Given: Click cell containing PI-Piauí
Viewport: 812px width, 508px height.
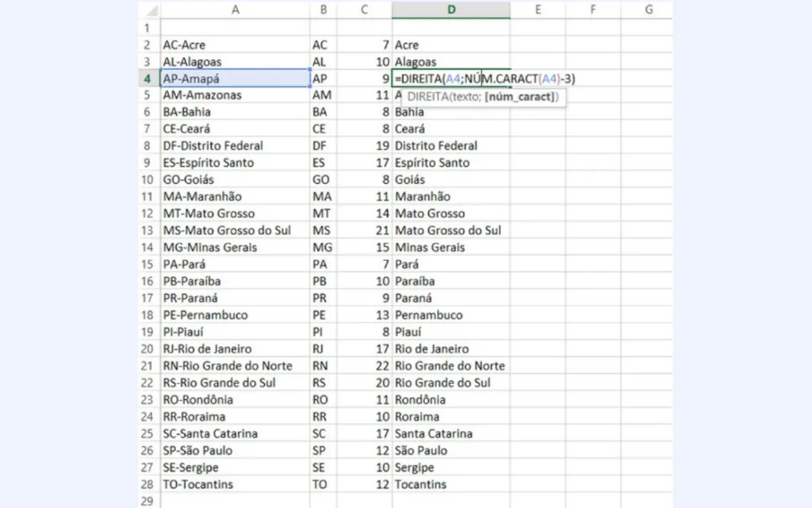Looking at the screenshot, I should pyautogui.click(x=235, y=332).
